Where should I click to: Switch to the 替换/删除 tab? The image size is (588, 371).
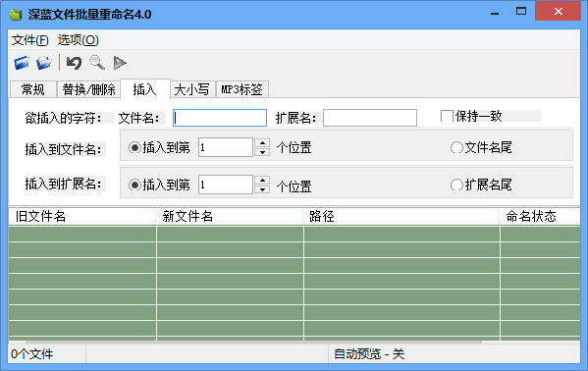[88, 89]
